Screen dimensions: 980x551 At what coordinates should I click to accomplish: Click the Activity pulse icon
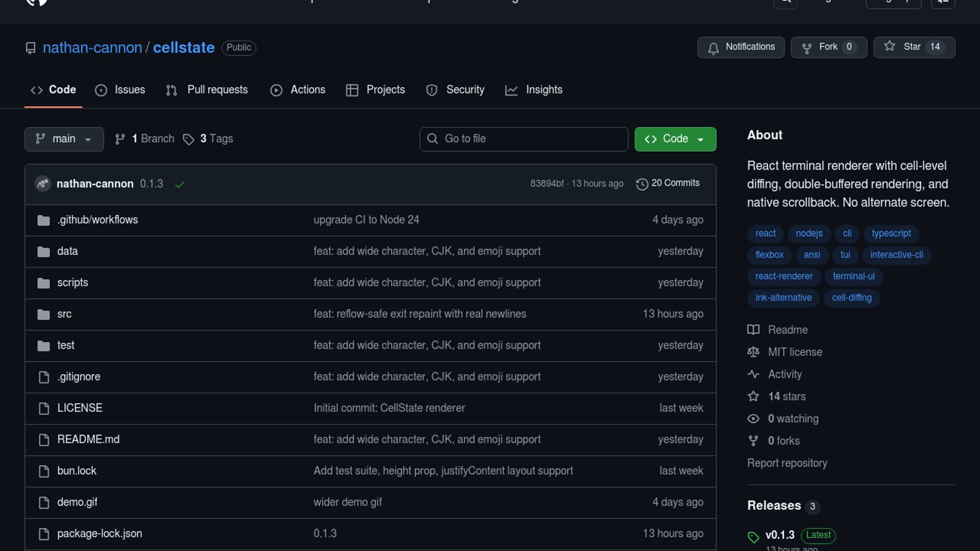coord(753,374)
